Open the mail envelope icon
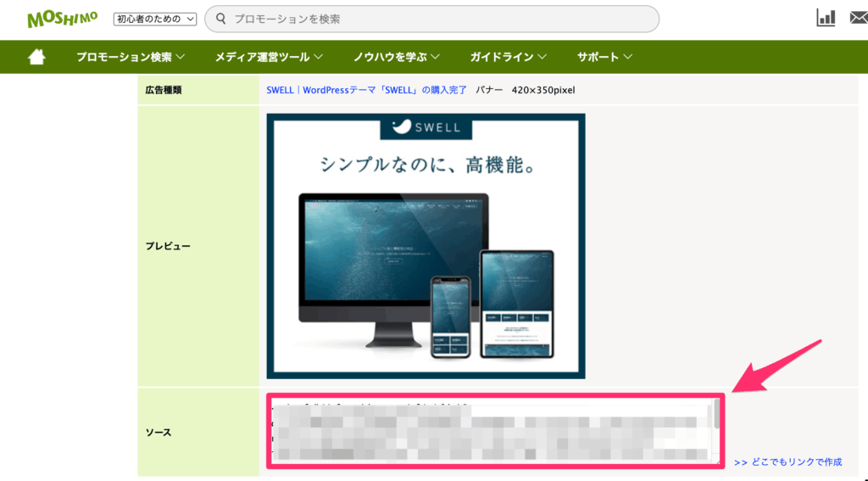 click(858, 19)
